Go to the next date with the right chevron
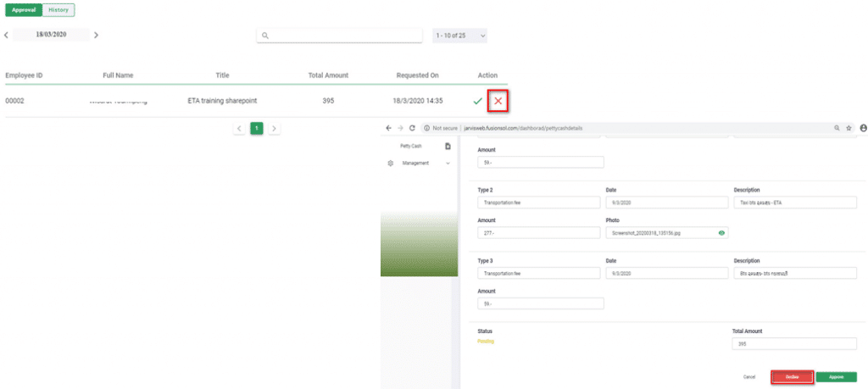 tap(96, 36)
